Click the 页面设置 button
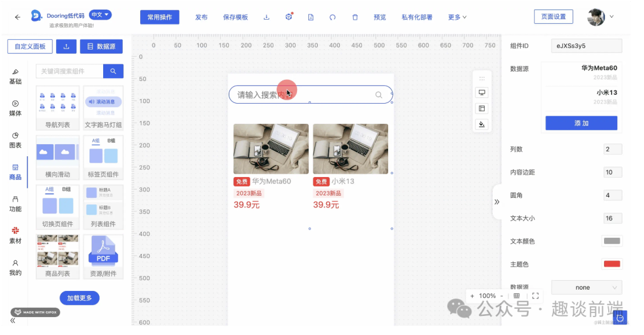Image resolution: width=644 pixels, height=335 pixels. coord(553,17)
